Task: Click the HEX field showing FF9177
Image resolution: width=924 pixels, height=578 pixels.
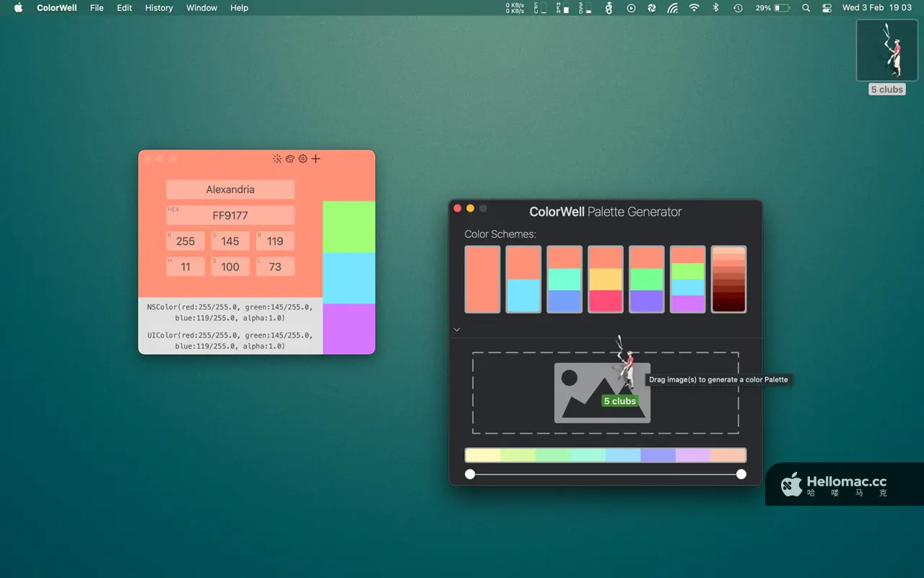Action: point(230,215)
